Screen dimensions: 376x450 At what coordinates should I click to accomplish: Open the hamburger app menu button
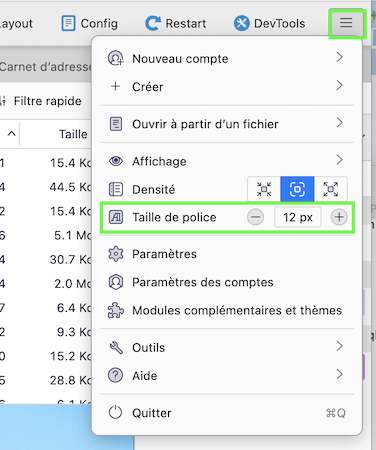[346, 23]
